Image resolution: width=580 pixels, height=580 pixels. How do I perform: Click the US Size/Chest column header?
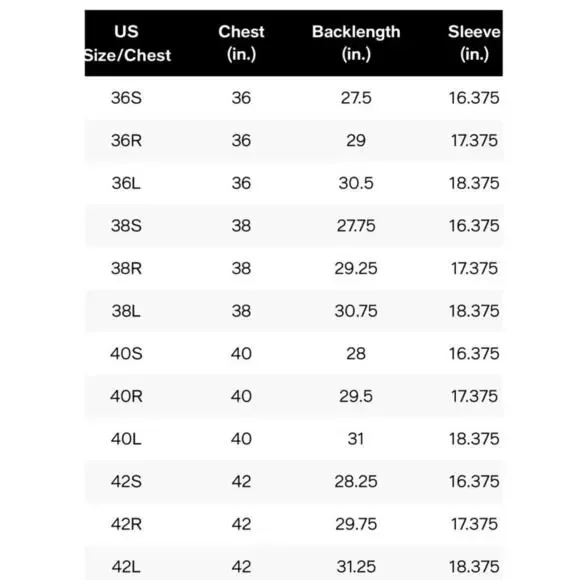tap(127, 43)
